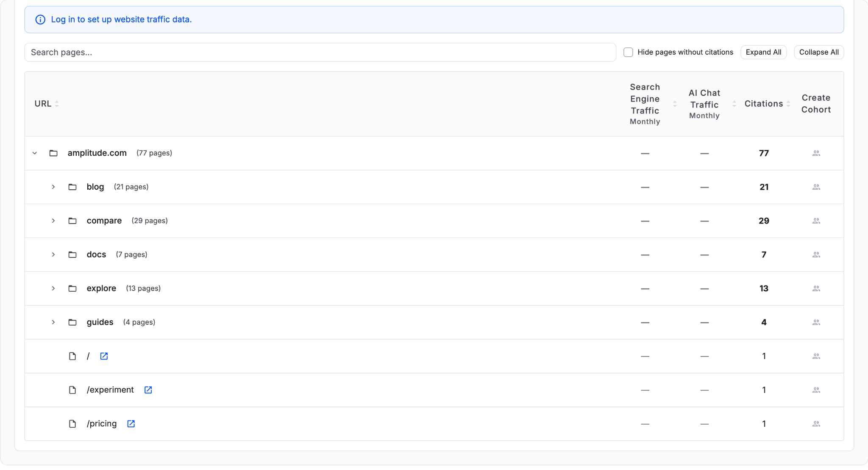Image resolution: width=868 pixels, height=470 pixels.
Task: Select the blog folder name
Action: tap(95, 187)
